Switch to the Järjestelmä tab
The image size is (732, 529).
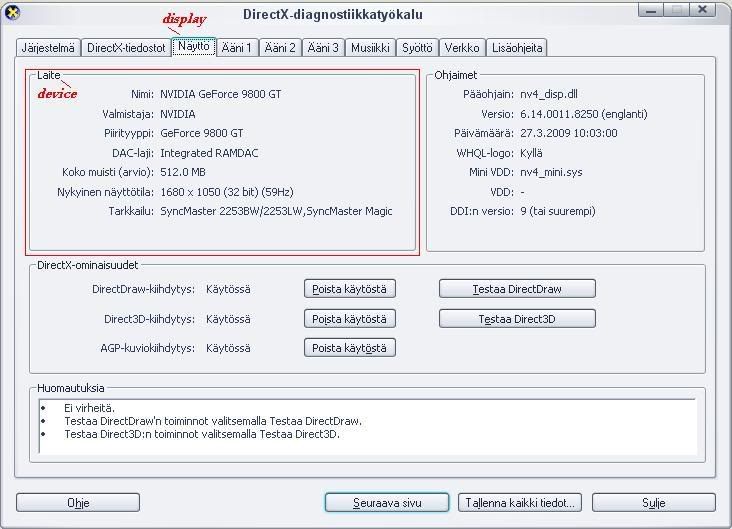tap(48, 48)
